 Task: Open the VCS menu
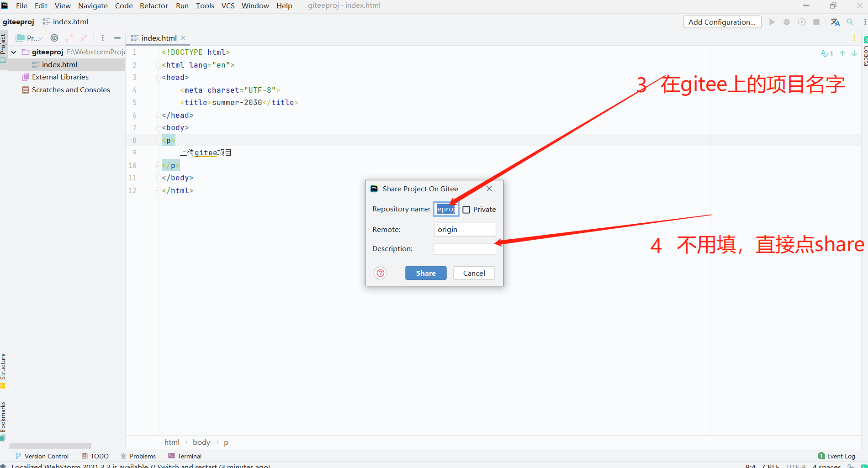(x=228, y=5)
